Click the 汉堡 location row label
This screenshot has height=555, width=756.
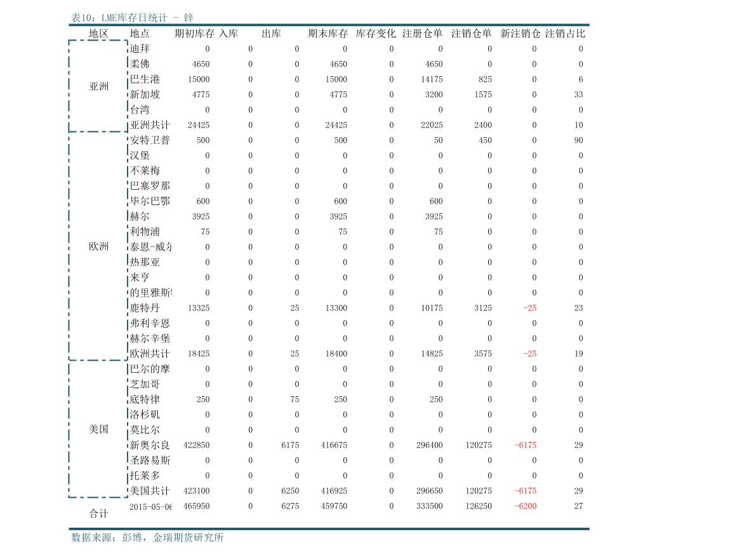[140, 156]
